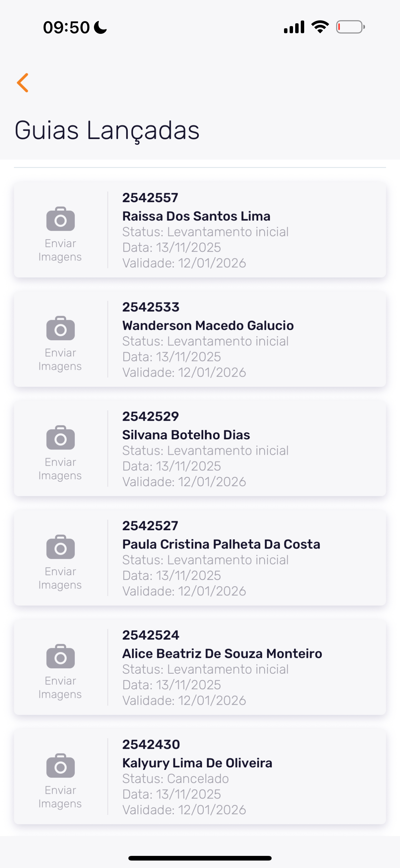This screenshot has width=400, height=868.
Task: Tap the orange back arrow
Action: click(x=23, y=83)
